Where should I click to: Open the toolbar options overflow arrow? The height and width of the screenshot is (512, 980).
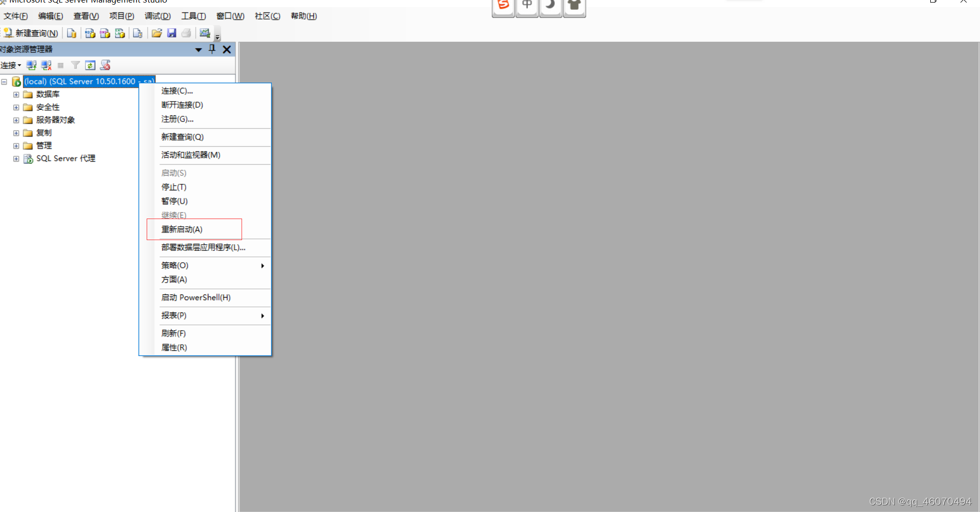tap(217, 36)
